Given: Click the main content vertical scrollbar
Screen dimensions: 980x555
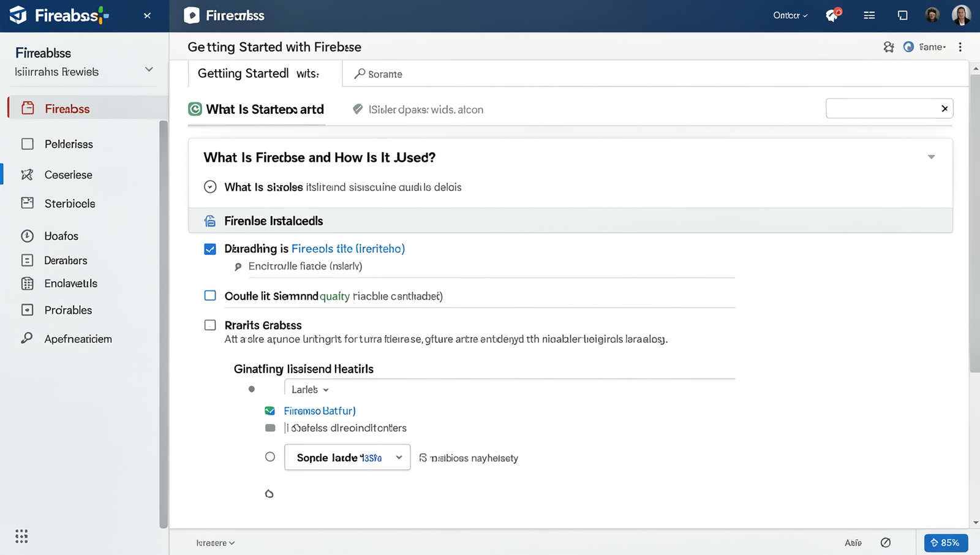Looking at the screenshot, I should [975, 224].
